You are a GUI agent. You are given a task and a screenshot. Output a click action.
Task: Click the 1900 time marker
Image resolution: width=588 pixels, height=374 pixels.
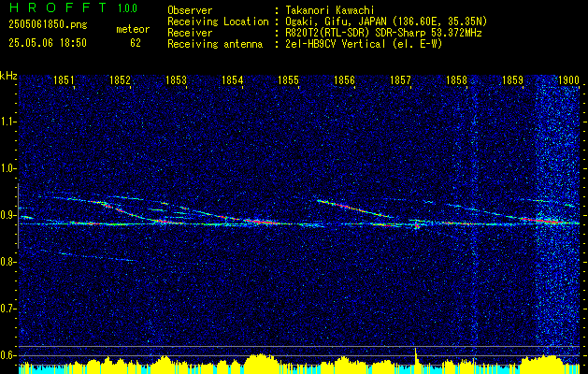tap(569, 79)
